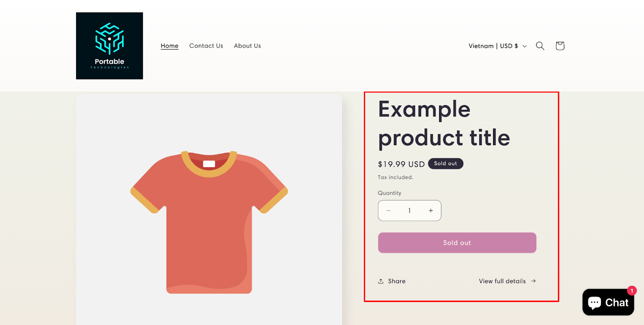Viewport: 644px width, 325px height.
Task: Navigate to About Us
Action: [x=247, y=46]
